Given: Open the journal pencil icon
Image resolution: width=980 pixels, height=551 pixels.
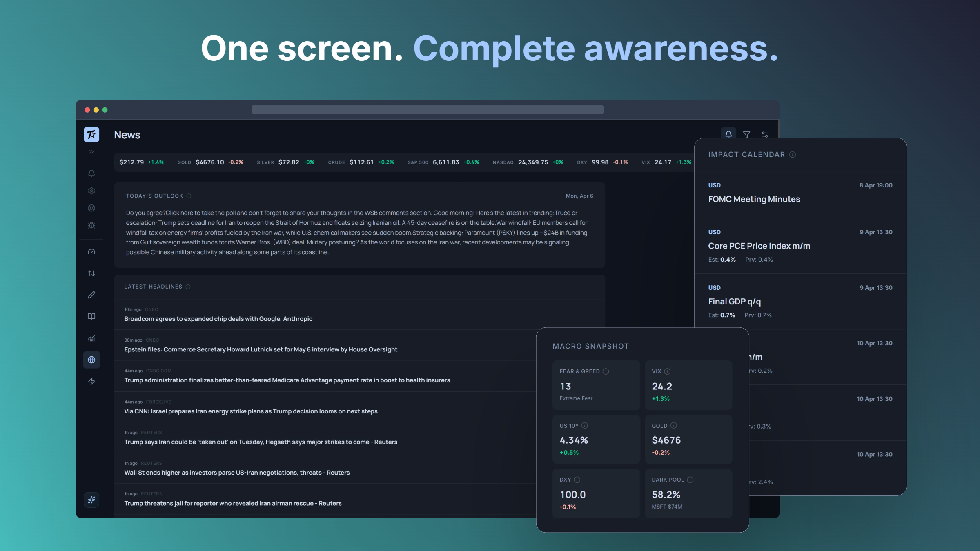Looking at the screenshot, I should pos(91,295).
